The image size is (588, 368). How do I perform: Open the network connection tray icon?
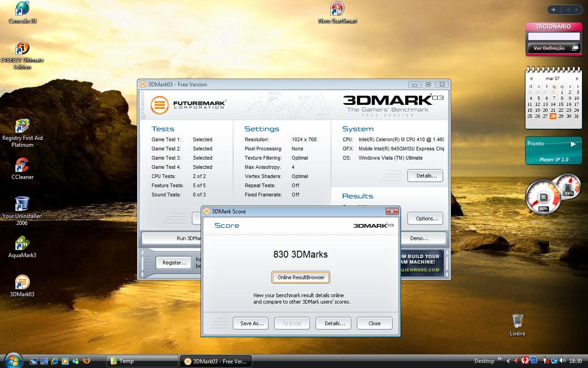tap(554, 361)
